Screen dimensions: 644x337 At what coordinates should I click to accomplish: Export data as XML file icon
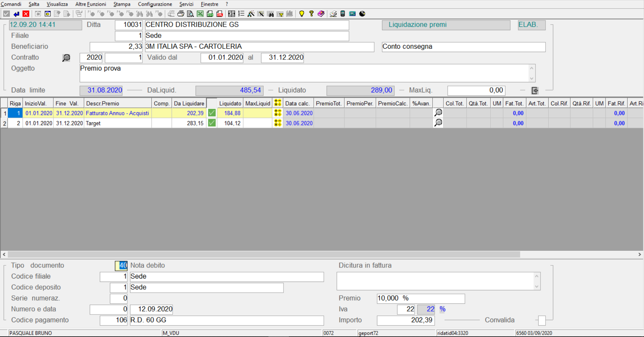[x=220, y=14]
